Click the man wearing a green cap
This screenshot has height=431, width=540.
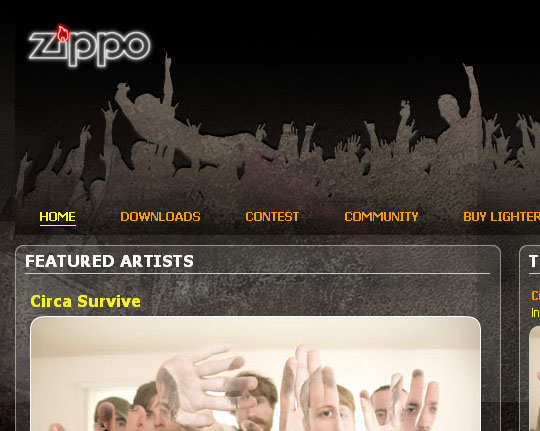click(x=111, y=413)
